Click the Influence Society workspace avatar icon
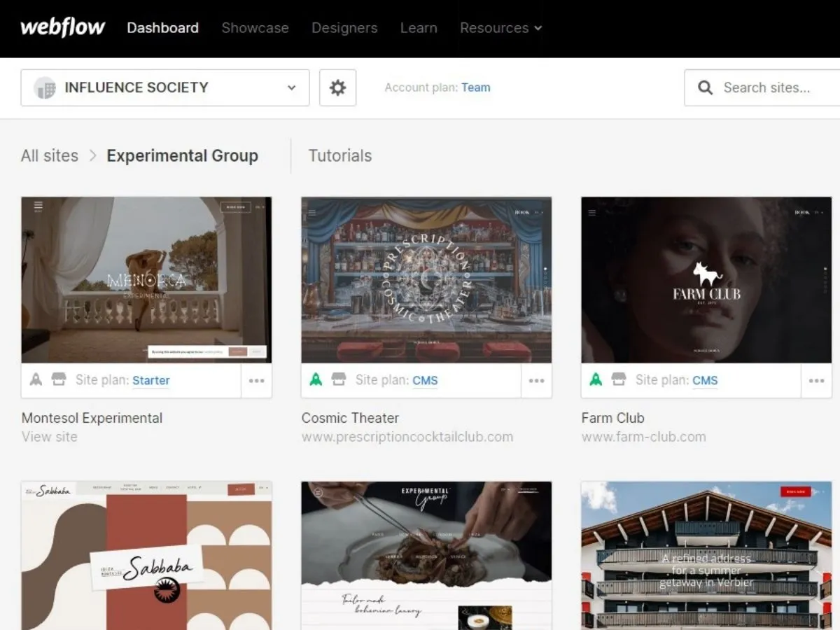This screenshot has width=840, height=630. point(45,88)
